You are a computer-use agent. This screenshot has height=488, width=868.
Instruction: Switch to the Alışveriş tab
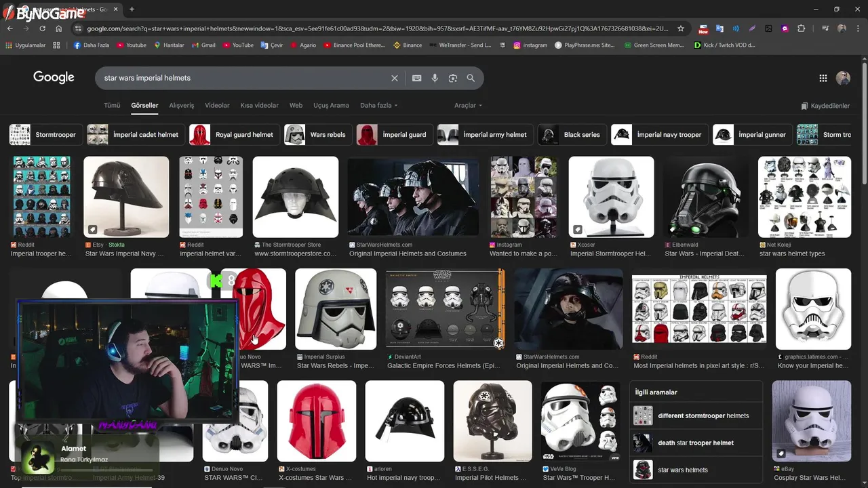tap(181, 106)
